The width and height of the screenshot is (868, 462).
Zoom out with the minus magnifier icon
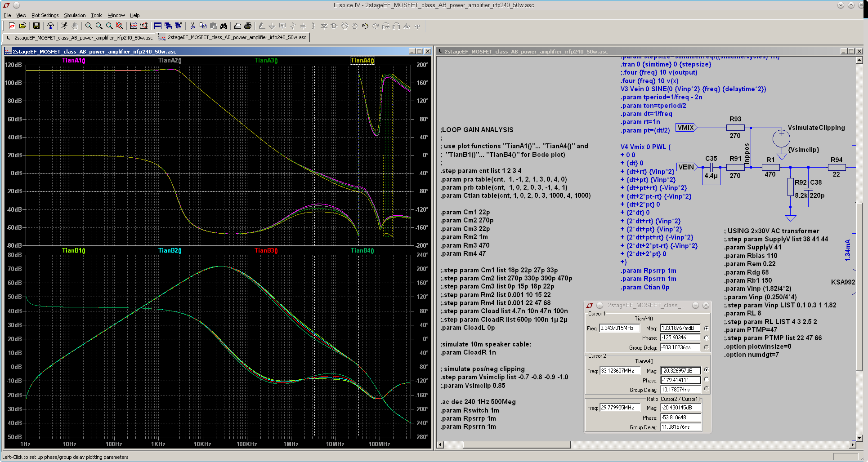(x=109, y=26)
